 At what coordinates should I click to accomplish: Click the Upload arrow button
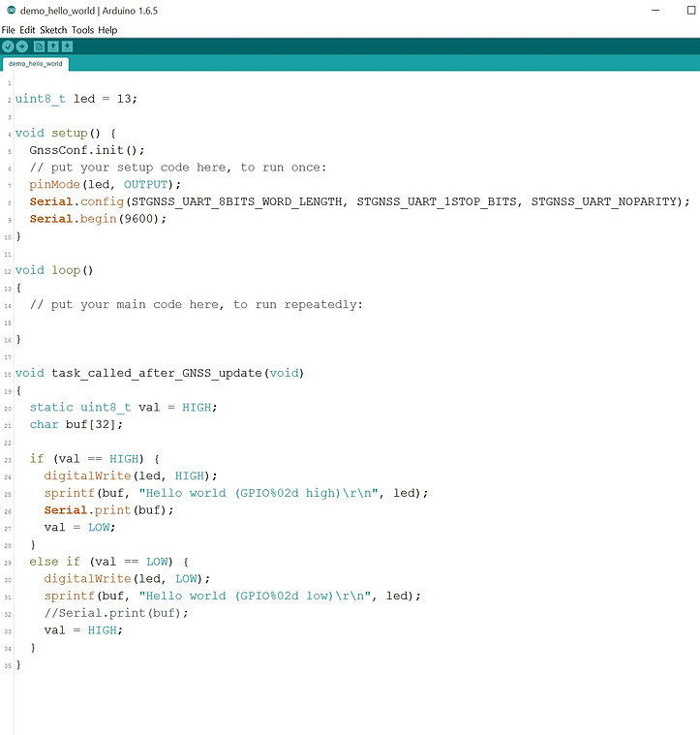[x=22, y=46]
